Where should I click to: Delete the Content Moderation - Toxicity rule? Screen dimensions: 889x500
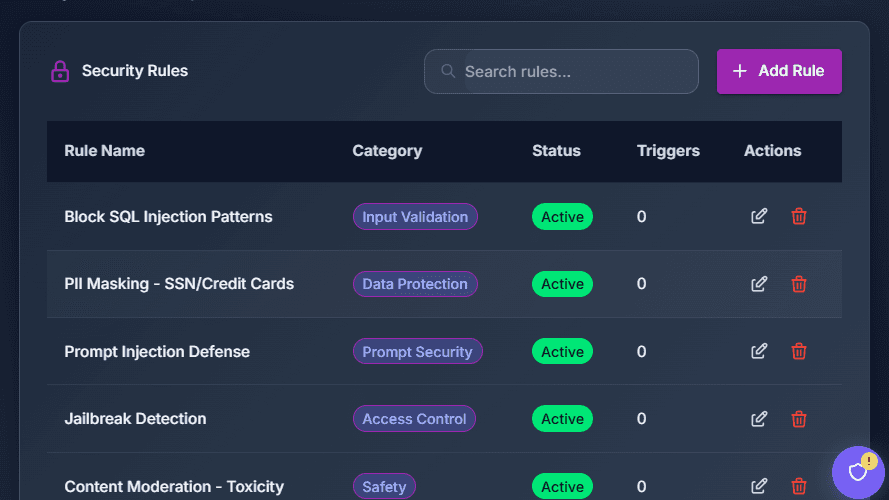point(799,486)
